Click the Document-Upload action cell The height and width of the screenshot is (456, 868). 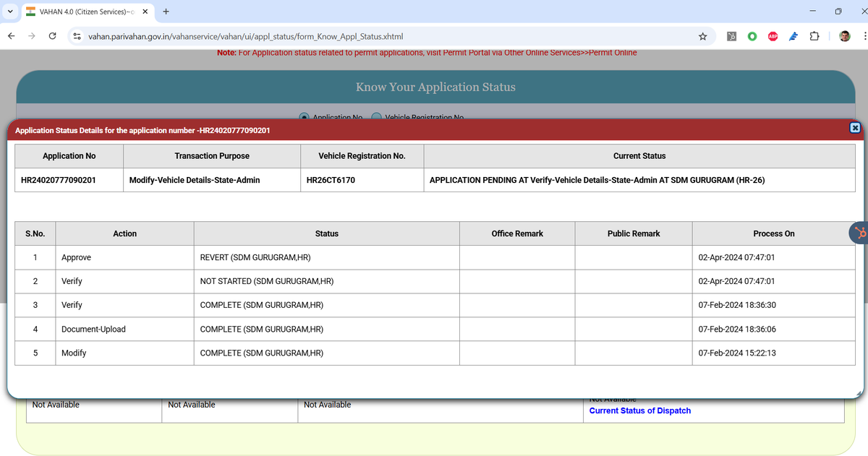pyautogui.click(x=124, y=329)
